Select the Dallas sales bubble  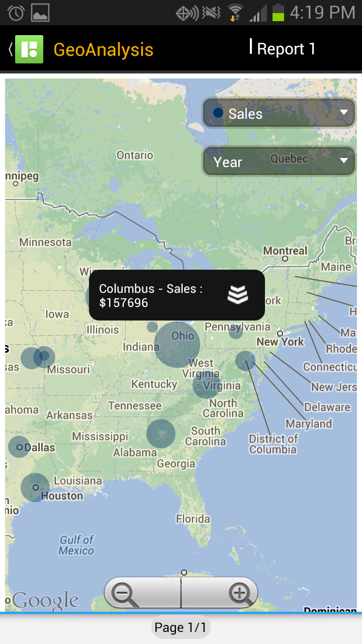pyautogui.click(x=19, y=447)
